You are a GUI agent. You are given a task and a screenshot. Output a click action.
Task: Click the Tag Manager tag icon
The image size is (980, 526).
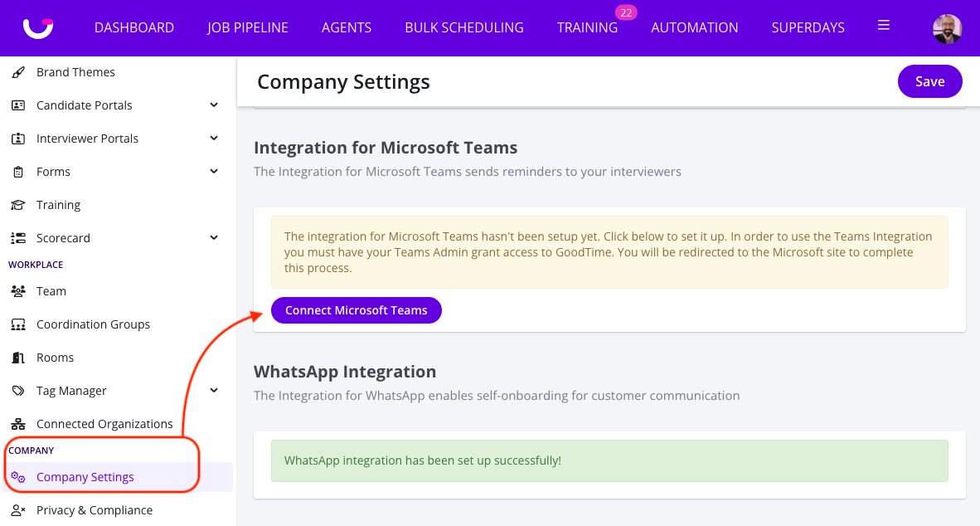[18, 391]
